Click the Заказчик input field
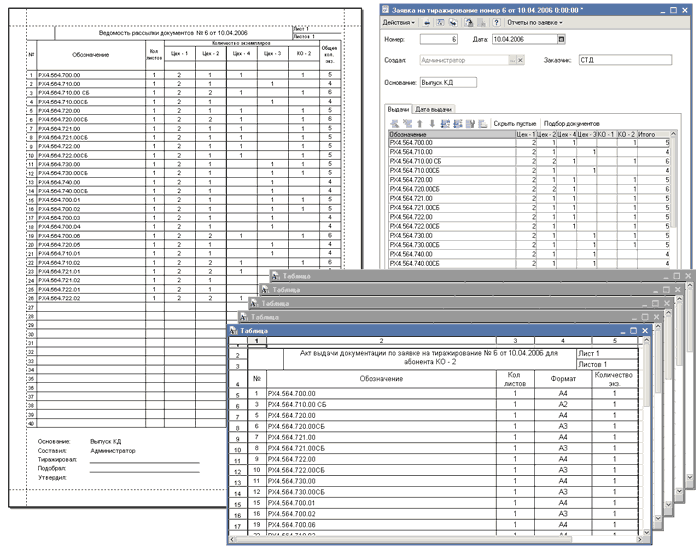The image size is (700, 560). [x=625, y=60]
